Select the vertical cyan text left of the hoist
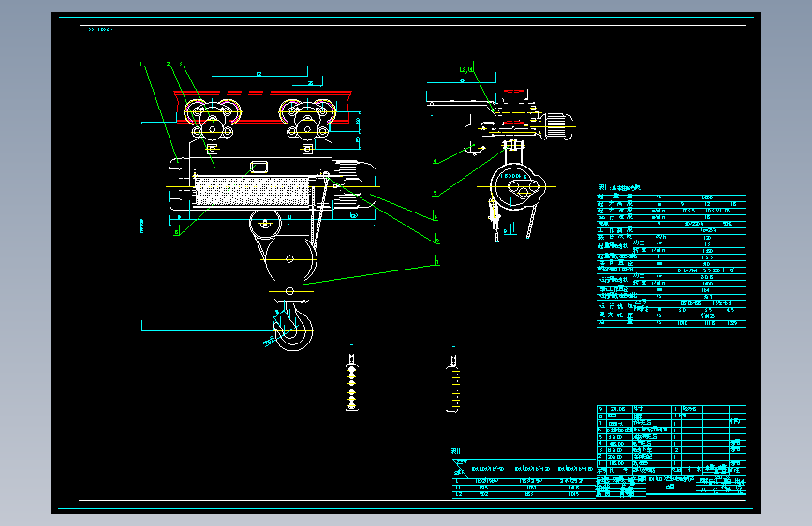 pos(141,226)
